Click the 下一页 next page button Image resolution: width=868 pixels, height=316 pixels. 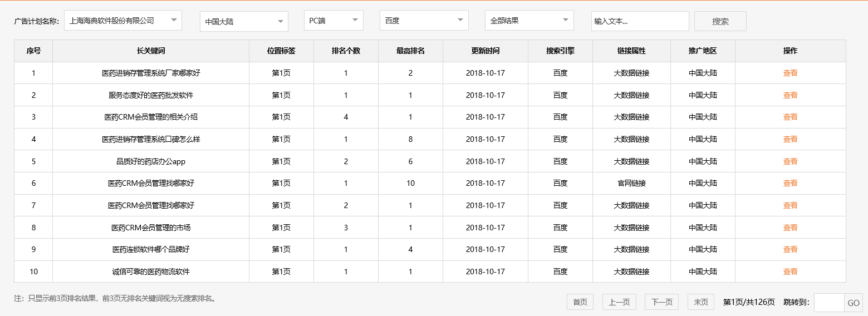pos(661,302)
